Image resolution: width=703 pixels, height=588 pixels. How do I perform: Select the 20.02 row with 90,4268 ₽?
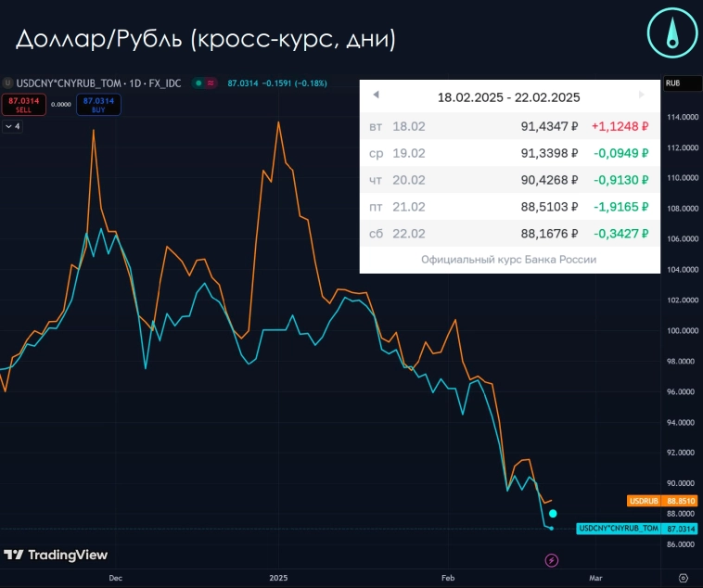510,180
